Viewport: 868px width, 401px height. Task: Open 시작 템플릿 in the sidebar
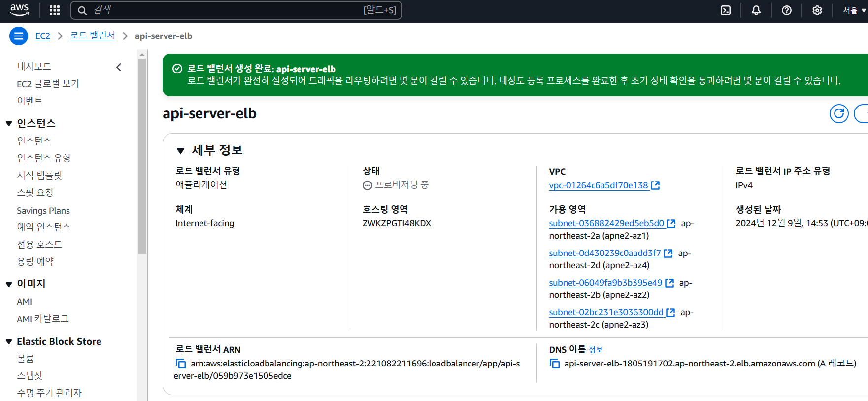coord(39,175)
